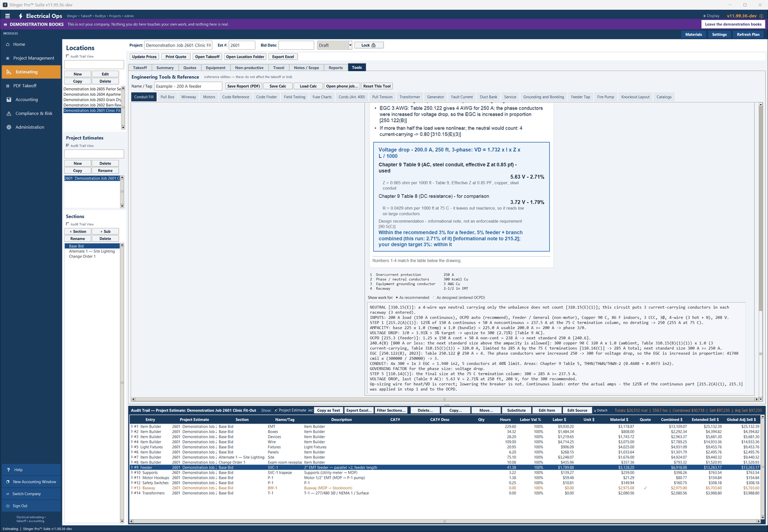Click the Project Management sidebar icon
The width and height of the screenshot is (768, 532).
coord(8,58)
